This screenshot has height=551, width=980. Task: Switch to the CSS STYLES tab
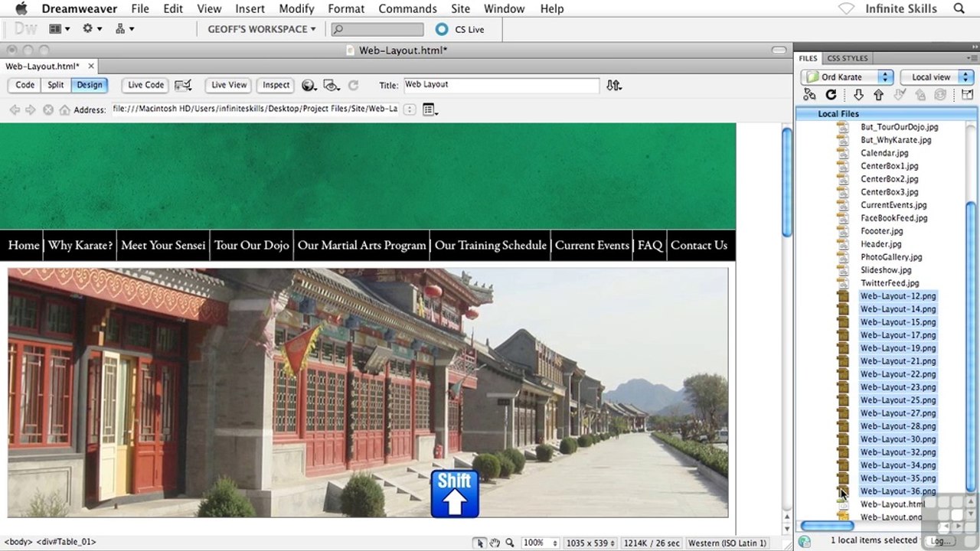(x=848, y=58)
